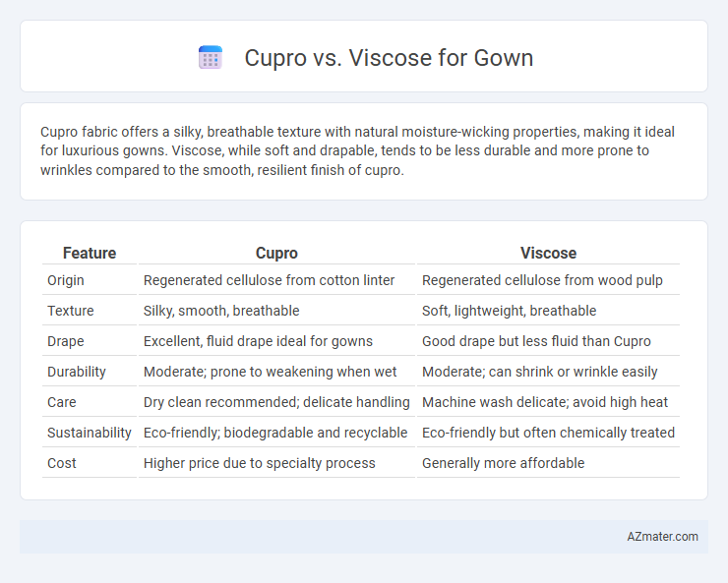Click the 'Care' row label
The width and height of the screenshot is (728, 583).
pos(61,402)
